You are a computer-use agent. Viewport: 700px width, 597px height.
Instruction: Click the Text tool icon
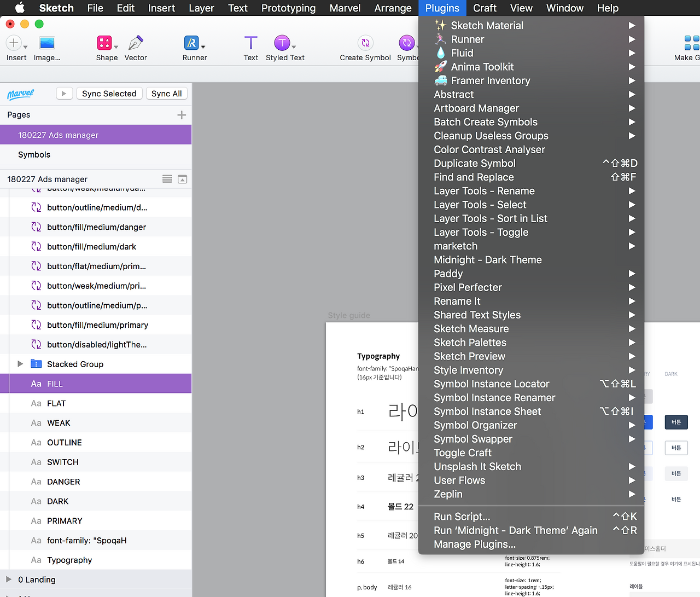tap(250, 44)
